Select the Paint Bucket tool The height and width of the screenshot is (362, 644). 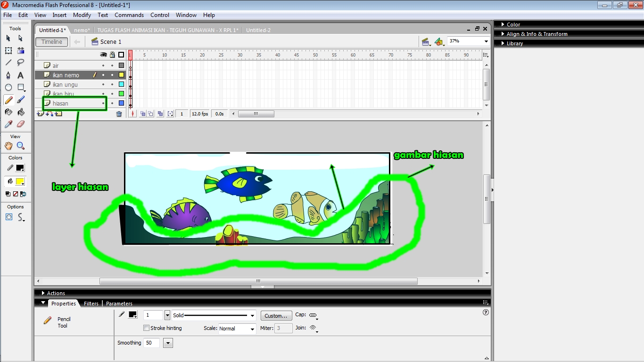21,112
